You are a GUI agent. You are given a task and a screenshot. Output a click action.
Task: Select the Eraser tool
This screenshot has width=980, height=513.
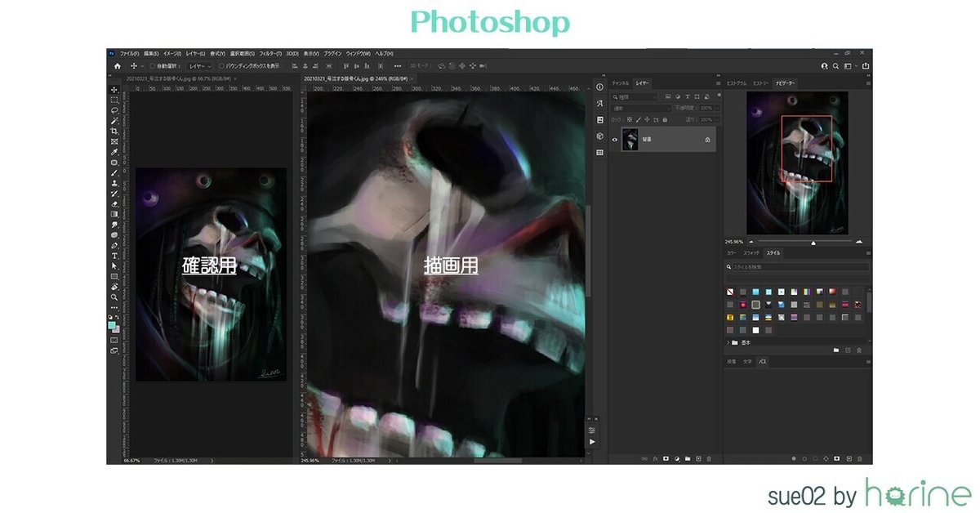pyautogui.click(x=114, y=203)
